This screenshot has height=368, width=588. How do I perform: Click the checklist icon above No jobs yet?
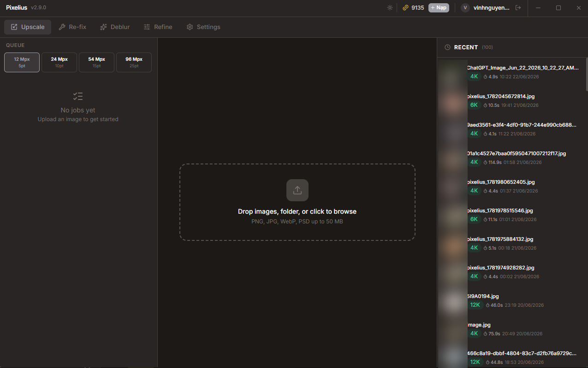(78, 96)
